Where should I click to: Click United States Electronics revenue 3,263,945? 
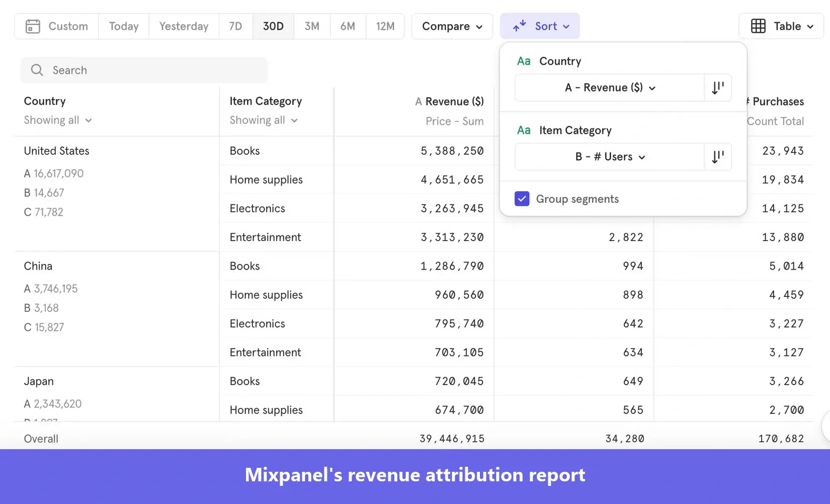tap(452, 208)
